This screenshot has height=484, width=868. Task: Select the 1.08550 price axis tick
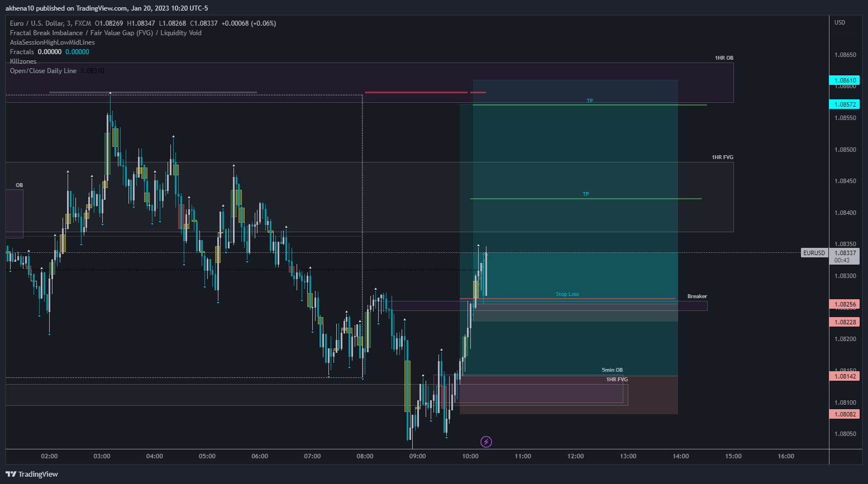point(845,118)
